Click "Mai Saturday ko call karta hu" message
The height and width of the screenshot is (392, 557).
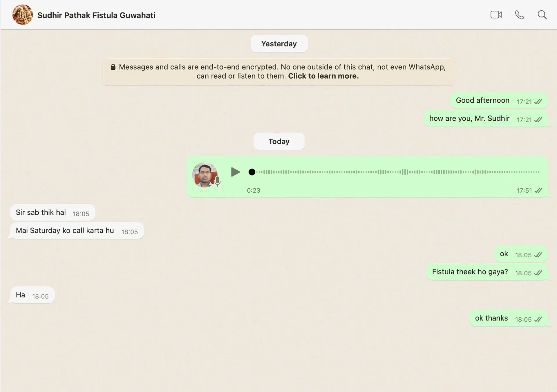click(x=65, y=231)
